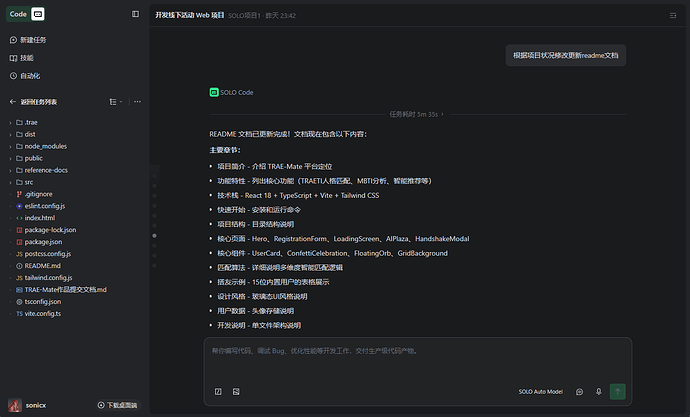
Task: Open README.md in the file tree
Action: pos(38,266)
